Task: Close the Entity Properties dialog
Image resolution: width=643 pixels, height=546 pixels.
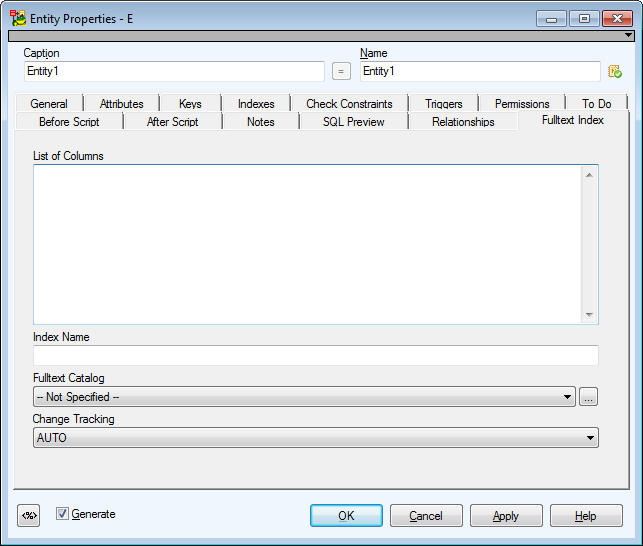Action: click(x=617, y=19)
